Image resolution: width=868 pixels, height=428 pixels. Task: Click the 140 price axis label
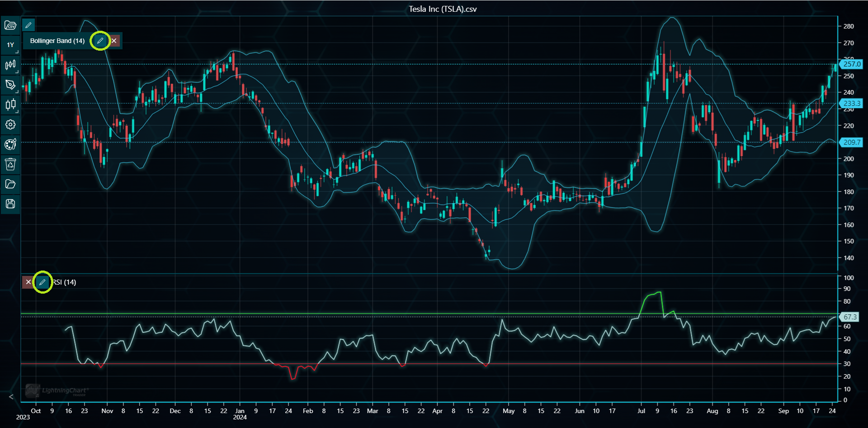click(x=849, y=258)
